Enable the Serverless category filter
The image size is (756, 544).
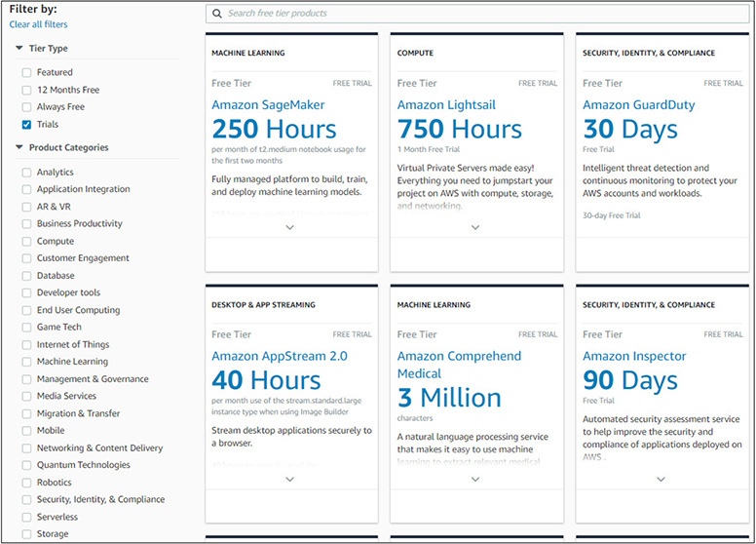click(x=26, y=517)
